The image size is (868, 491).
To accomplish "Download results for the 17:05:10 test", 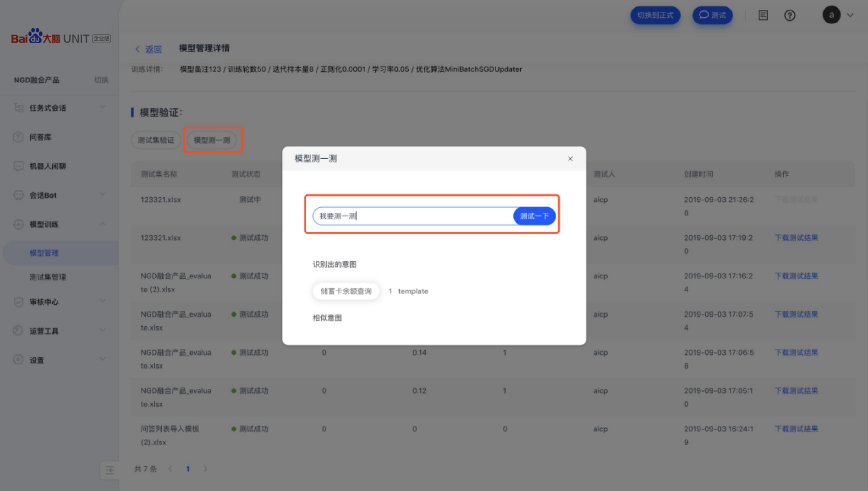I will point(796,390).
